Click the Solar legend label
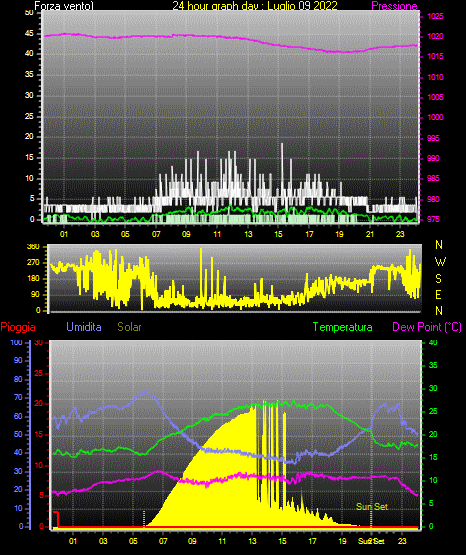 [130, 327]
